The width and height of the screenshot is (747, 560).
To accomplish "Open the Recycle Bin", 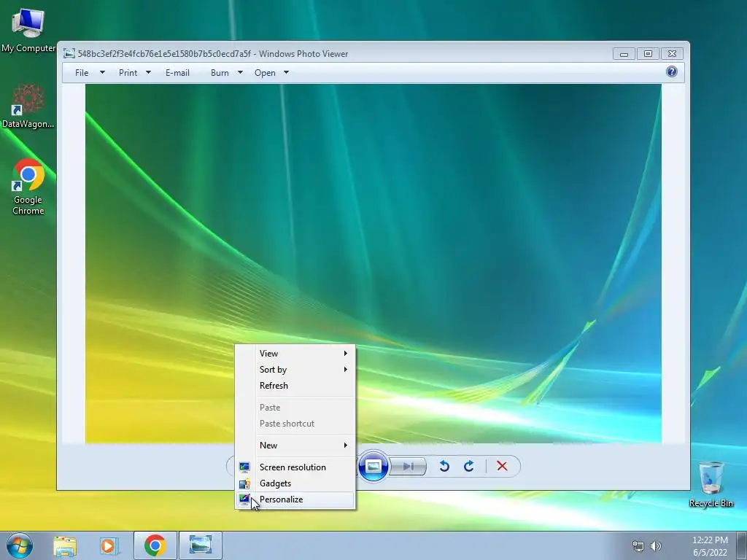I will click(711, 485).
